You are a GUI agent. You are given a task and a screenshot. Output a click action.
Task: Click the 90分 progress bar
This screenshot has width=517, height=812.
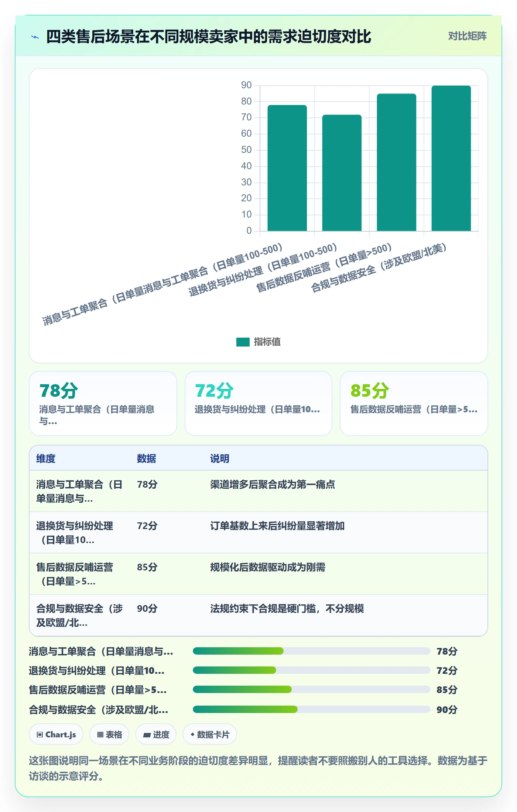pyautogui.click(x=312, y=709)
